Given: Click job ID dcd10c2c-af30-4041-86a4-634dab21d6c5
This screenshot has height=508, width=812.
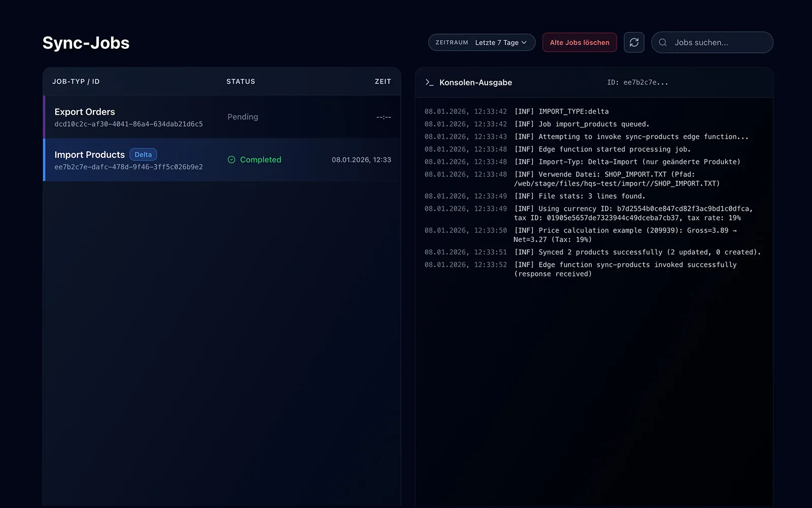Looking at the screenshot, I should 128,124.
